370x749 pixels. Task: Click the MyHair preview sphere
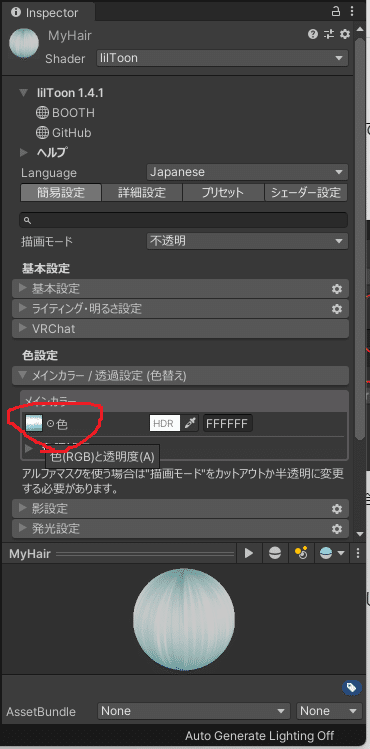(x=184, y=620)
